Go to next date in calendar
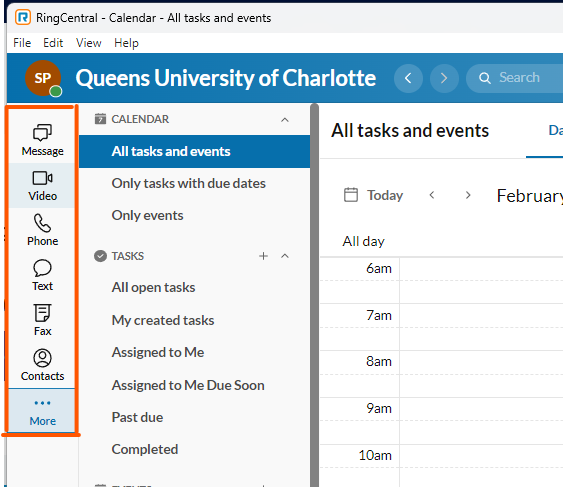 point(467,195)
